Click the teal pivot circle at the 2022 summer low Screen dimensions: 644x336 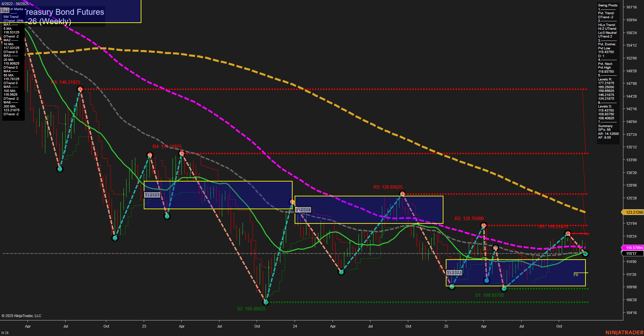(60, 168)
